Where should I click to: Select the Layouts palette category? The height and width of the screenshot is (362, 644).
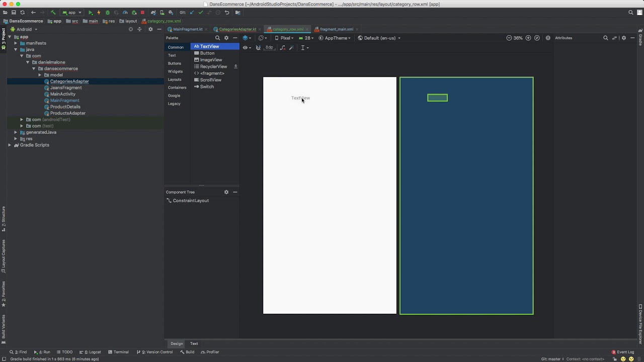tap(175, 79)
